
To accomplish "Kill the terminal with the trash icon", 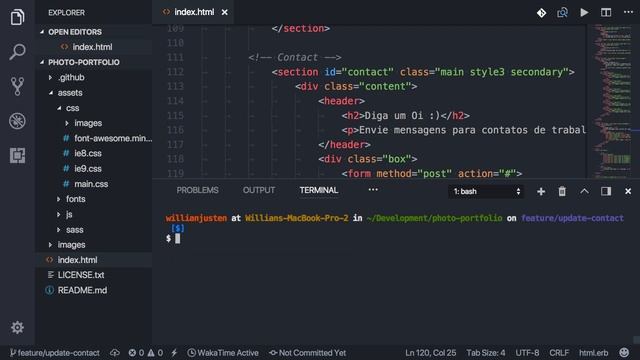I will pyautogui.click(x=562, y=191).
